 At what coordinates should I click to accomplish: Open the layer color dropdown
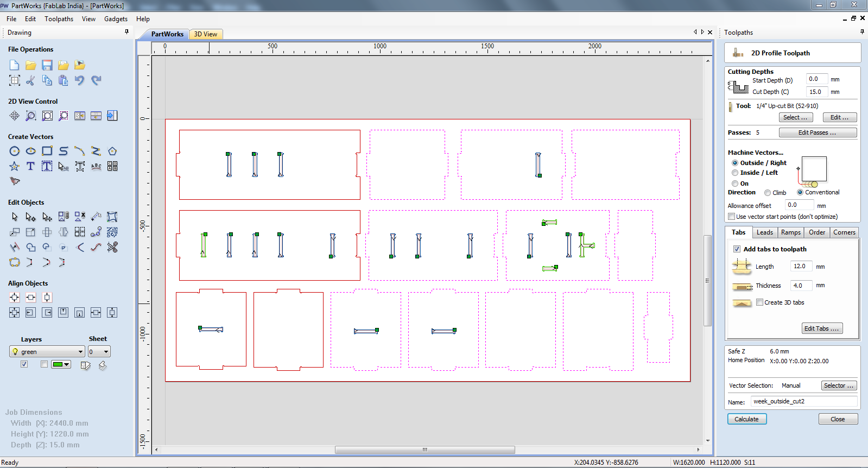(x=61, y=364)
